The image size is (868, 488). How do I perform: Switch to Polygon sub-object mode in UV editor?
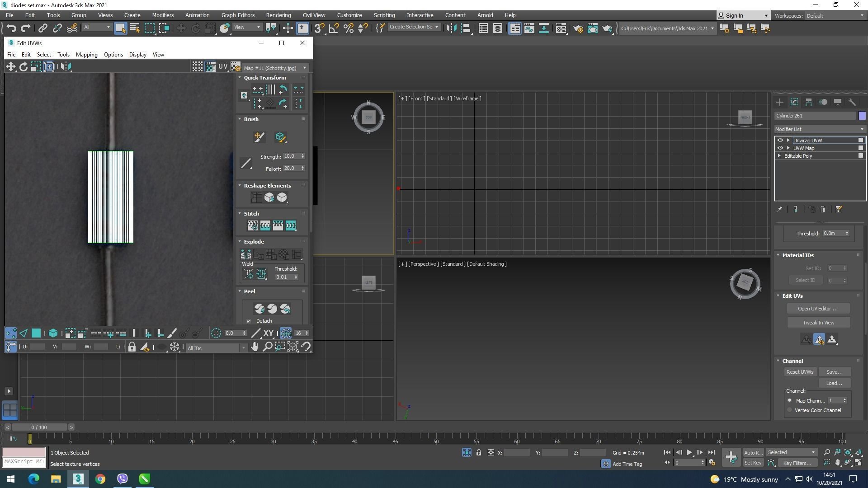point(36,333)
